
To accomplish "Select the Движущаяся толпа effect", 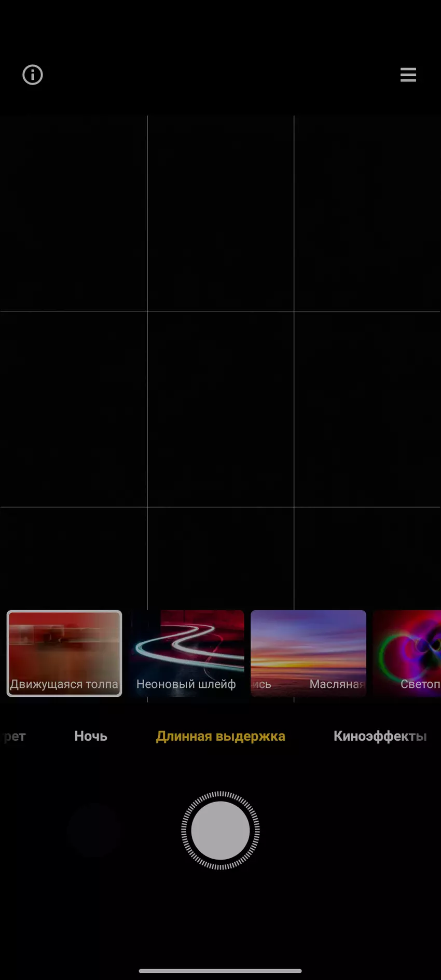I will pyautogui.click(x=64, y=653).
